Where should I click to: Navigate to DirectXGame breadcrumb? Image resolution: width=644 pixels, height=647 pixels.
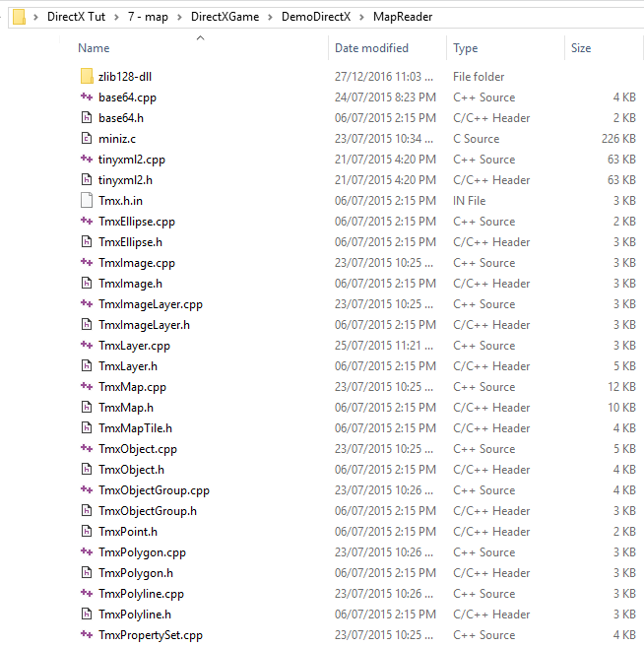coord(225,17)
